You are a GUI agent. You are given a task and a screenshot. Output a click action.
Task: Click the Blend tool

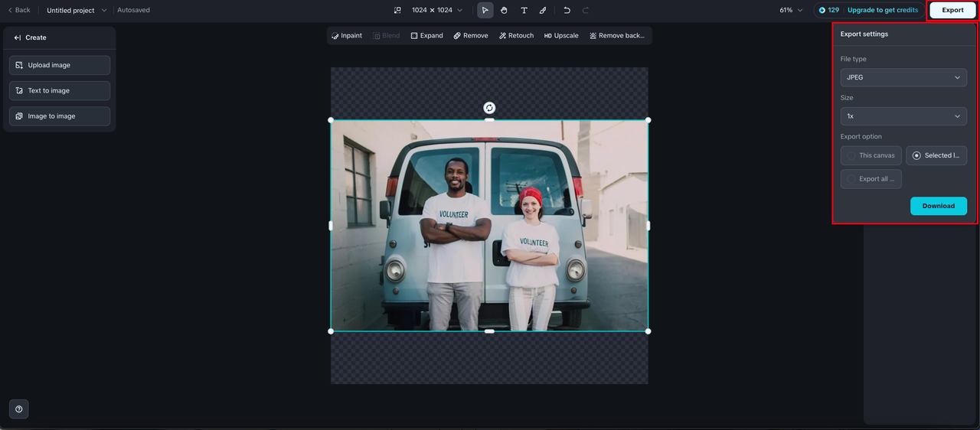click(x=386, y=36)
